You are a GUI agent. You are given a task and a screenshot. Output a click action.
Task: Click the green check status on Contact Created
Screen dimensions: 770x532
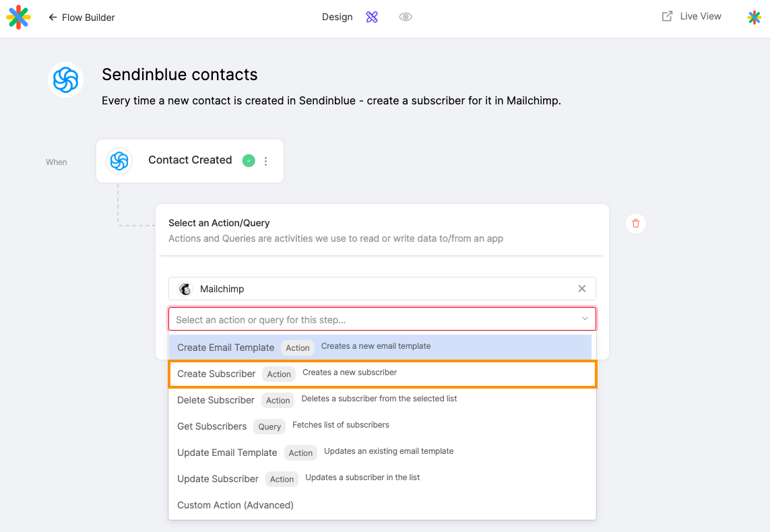pos(249,160)
